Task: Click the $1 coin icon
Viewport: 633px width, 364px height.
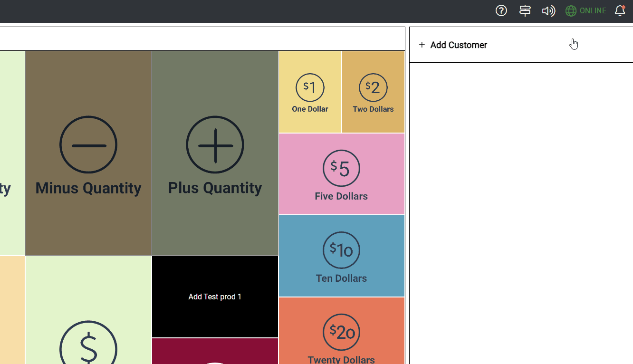Action: click(310, 87)
